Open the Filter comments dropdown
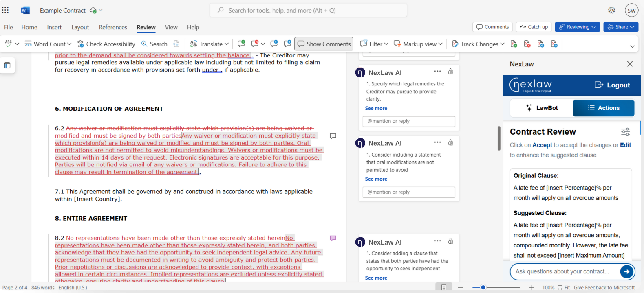 point(374,44)
